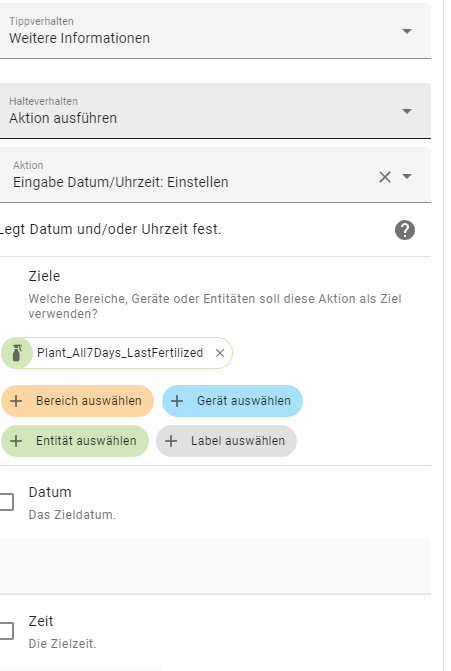This screenshot has height=671, width=451.
Task: Open the help question mark icon
Action: coord(404,230)
